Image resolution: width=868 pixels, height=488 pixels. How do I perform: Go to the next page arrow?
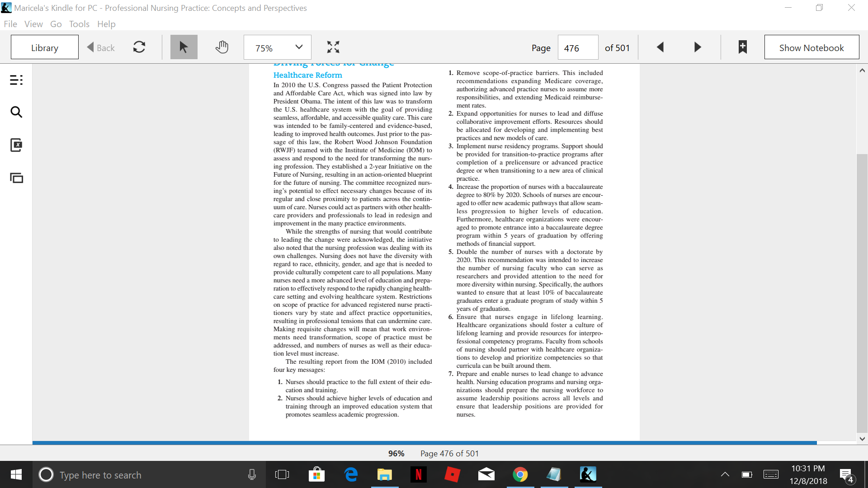click(x=698, y=47)
